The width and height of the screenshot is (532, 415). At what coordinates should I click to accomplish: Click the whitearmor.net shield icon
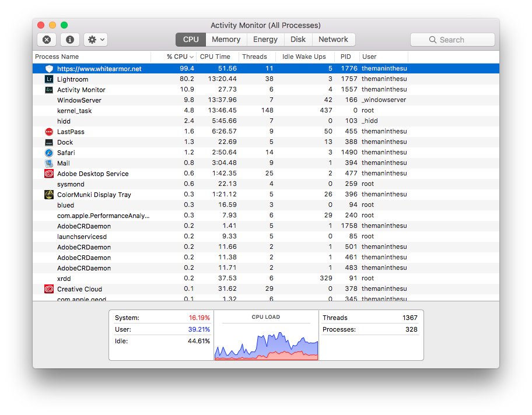[49, 69]
